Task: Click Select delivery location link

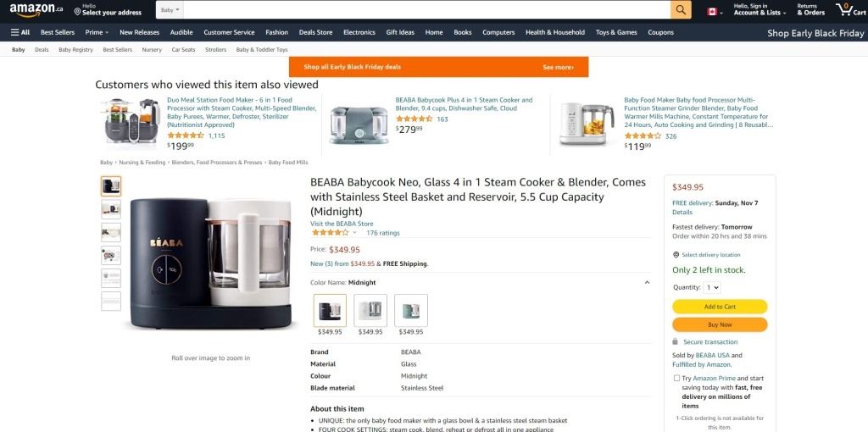Action: tap(710, 255)
